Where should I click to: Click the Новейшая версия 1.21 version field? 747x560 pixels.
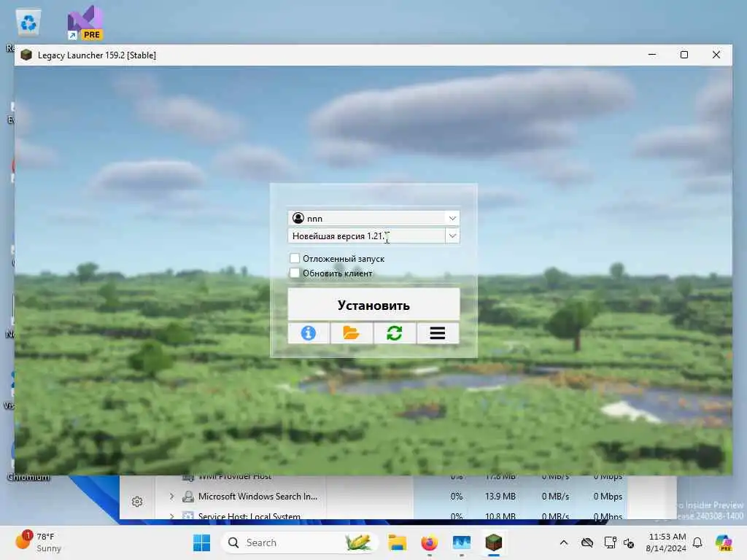pos(366,236)
